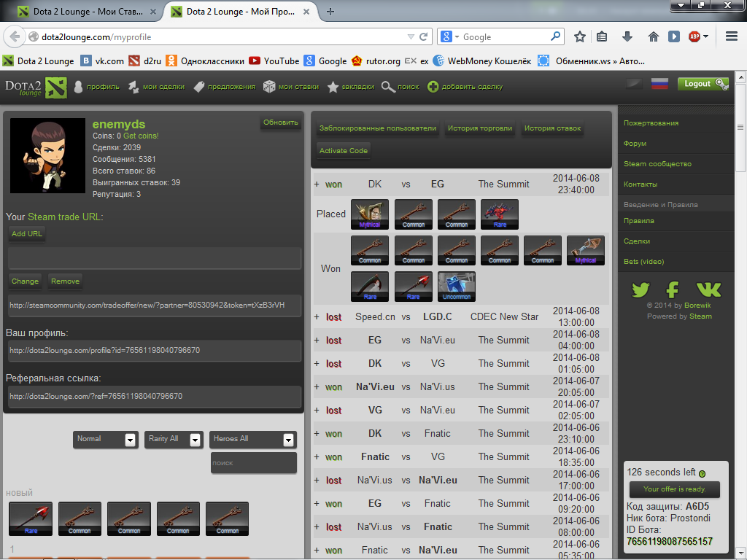This screenshot has height=560, width=747.
Task: Click the Get coins! link
Action: coord(141,136)
